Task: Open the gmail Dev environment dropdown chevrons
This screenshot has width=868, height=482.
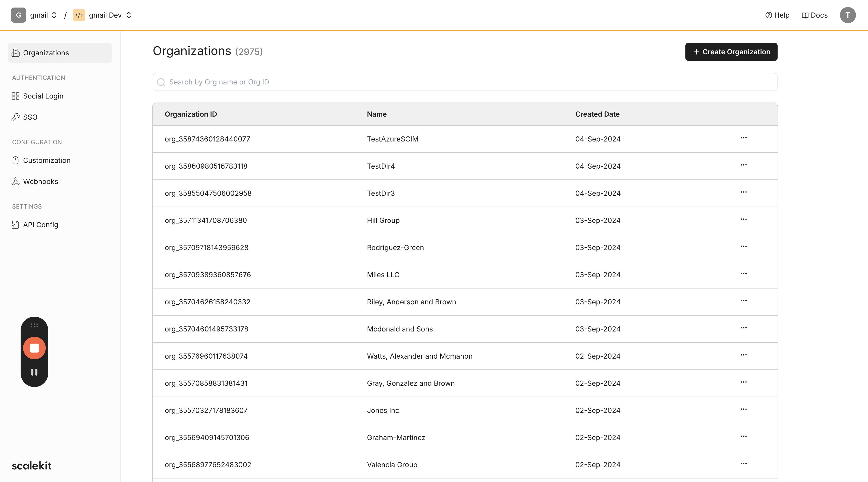Action: (x=129, y=15)
